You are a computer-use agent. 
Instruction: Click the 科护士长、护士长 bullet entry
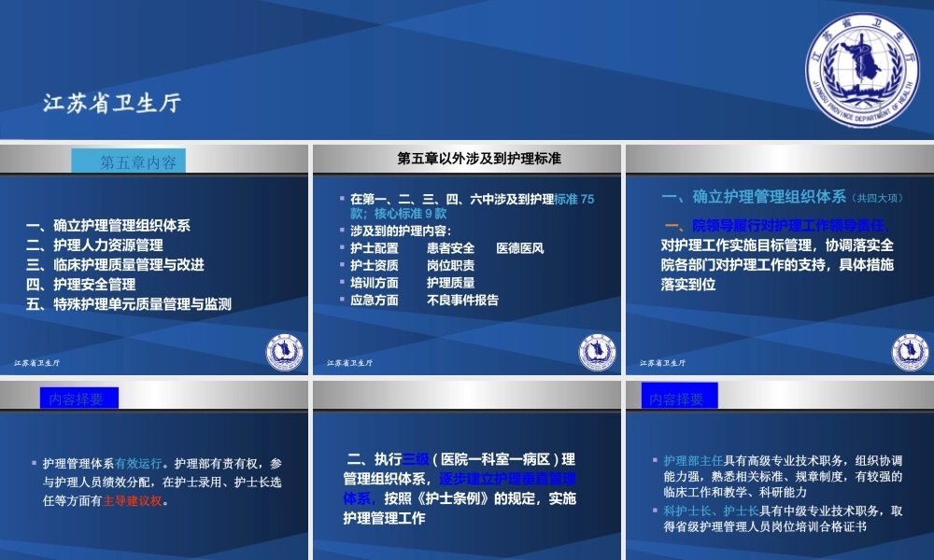point(712,511)
